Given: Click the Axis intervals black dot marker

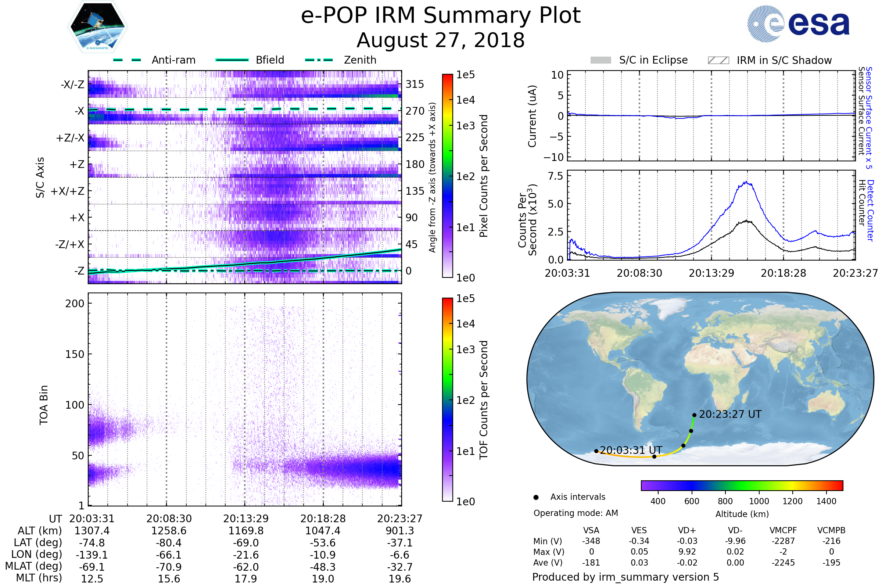Looking at the screenshot, I should (536, 497).
